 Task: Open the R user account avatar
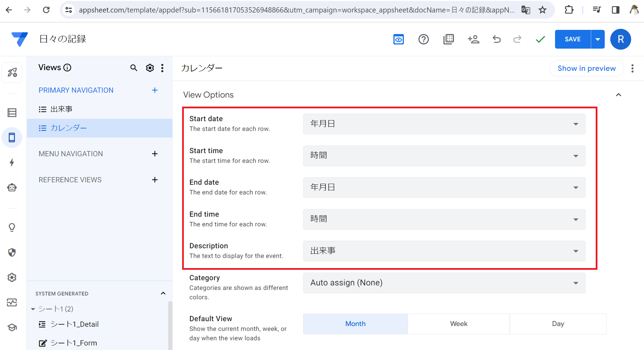coord(621,39)
